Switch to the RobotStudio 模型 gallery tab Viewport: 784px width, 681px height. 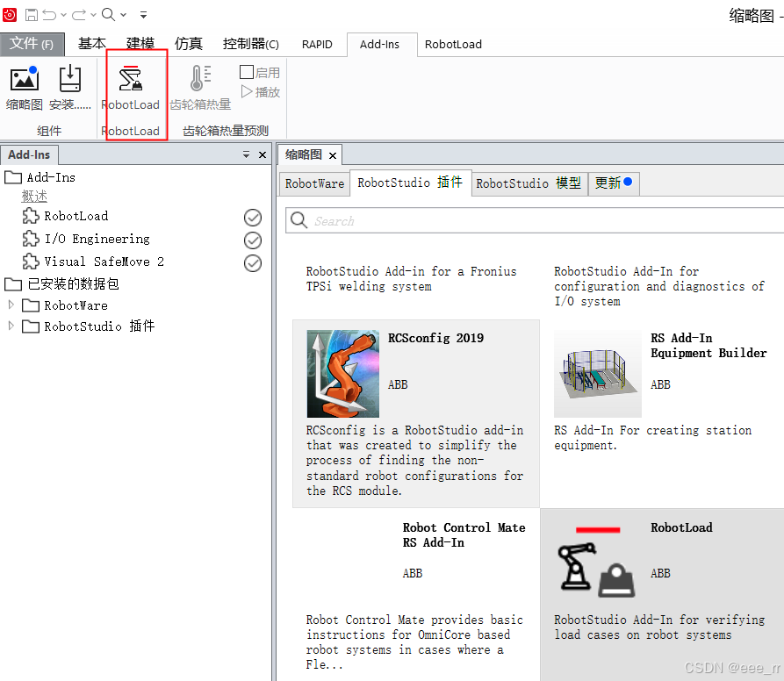529,183
